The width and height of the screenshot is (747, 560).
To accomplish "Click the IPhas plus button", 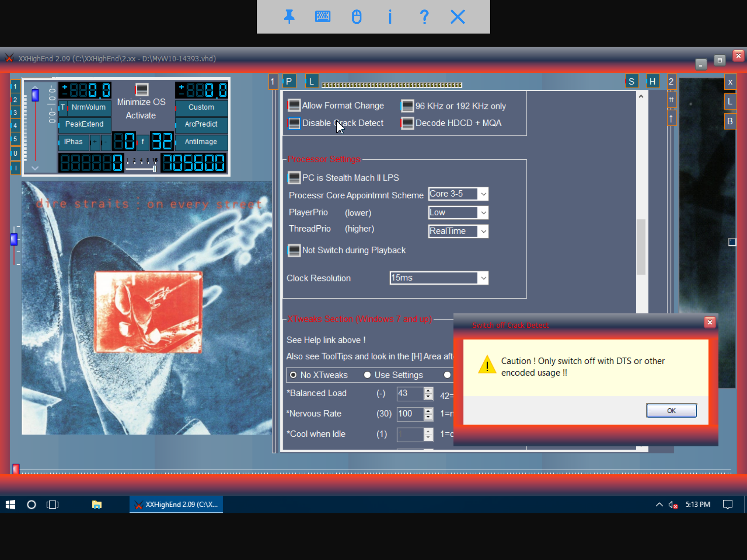I will [x=95, y=142].
